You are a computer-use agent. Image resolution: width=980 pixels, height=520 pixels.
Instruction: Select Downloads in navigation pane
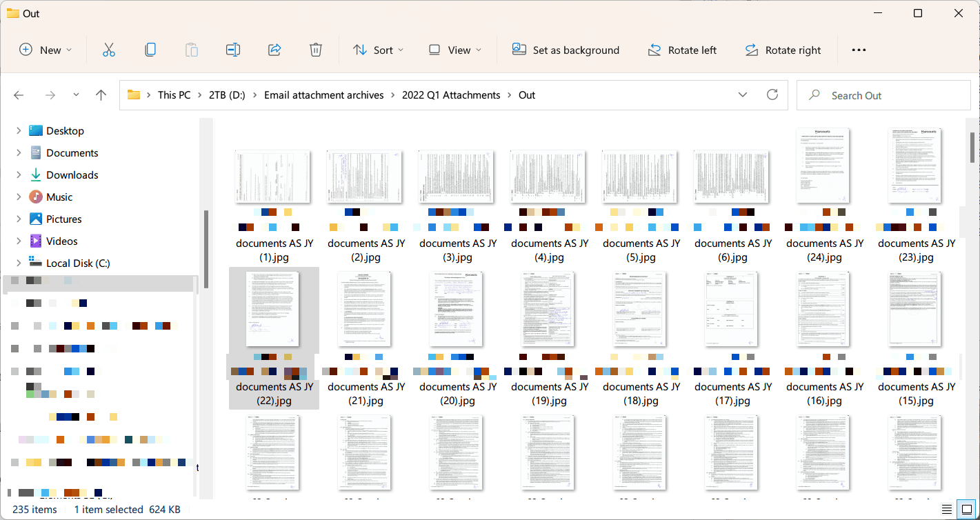click(x=72, y=175)
